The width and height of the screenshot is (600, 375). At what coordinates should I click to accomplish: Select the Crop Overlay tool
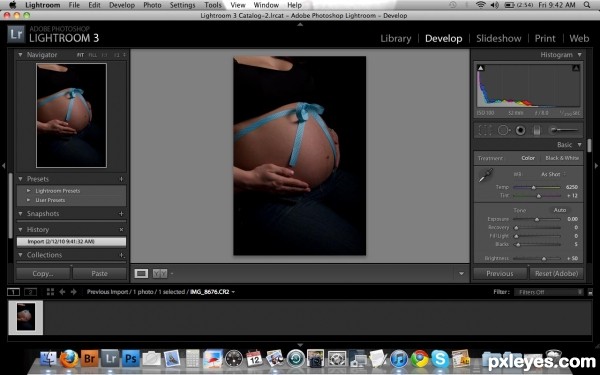[x=485, y=130]
